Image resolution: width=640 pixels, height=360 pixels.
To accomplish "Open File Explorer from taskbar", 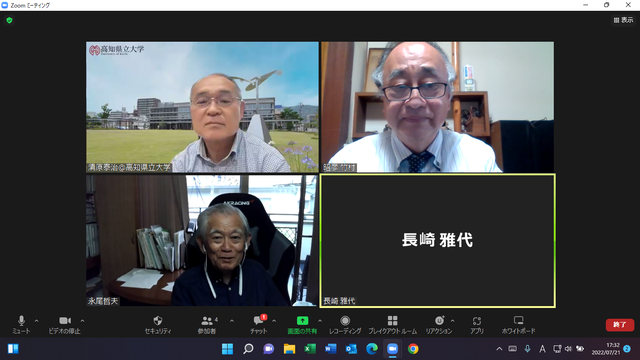I will [289, 349].
